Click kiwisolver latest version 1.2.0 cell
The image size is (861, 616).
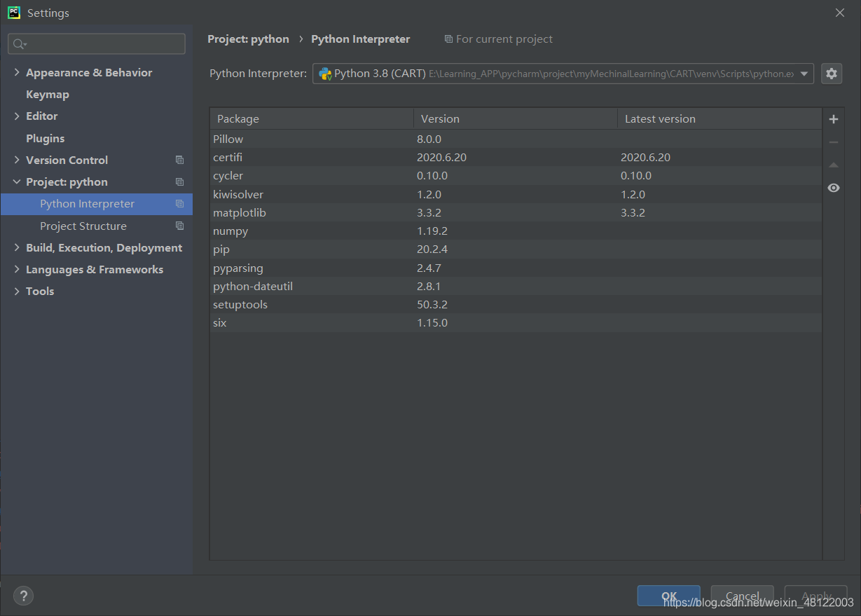coord(633,194)
